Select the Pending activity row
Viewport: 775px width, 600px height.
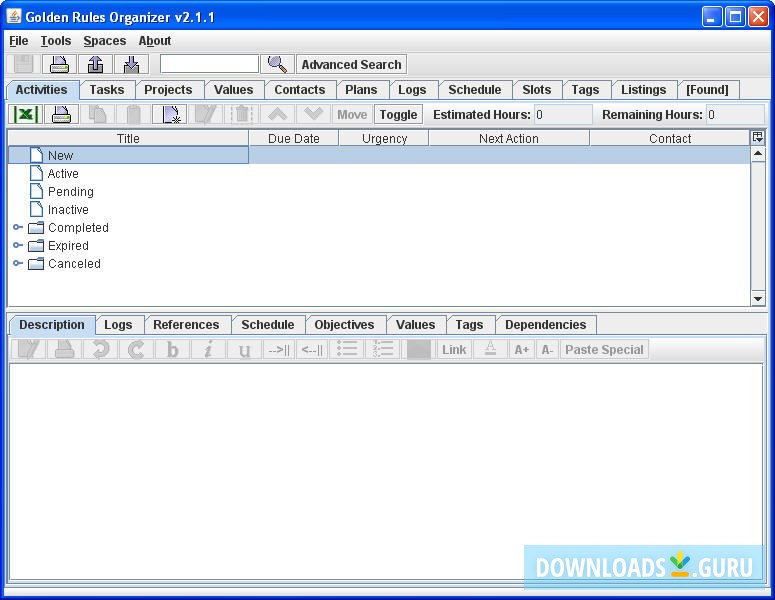pos(379,191)
